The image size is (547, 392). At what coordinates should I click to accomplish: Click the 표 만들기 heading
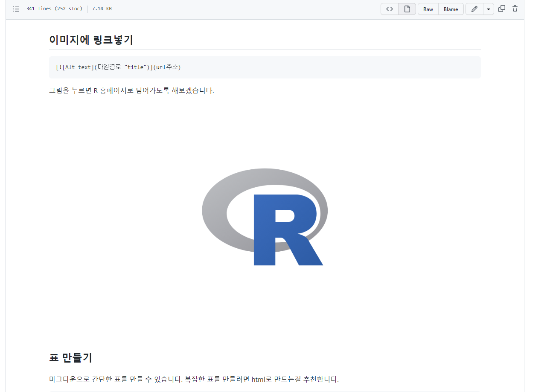pos(70,358)
